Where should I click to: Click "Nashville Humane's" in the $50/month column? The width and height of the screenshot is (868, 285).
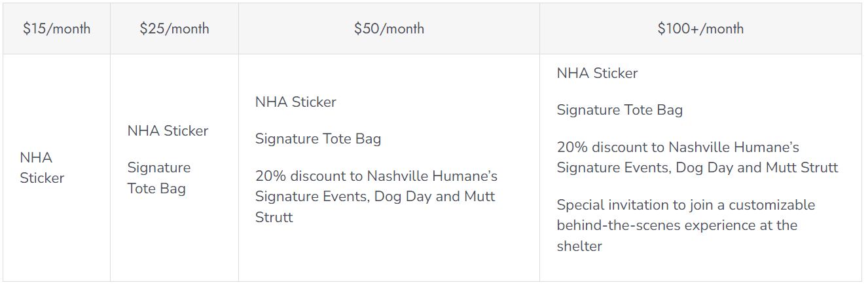point(432,176)
